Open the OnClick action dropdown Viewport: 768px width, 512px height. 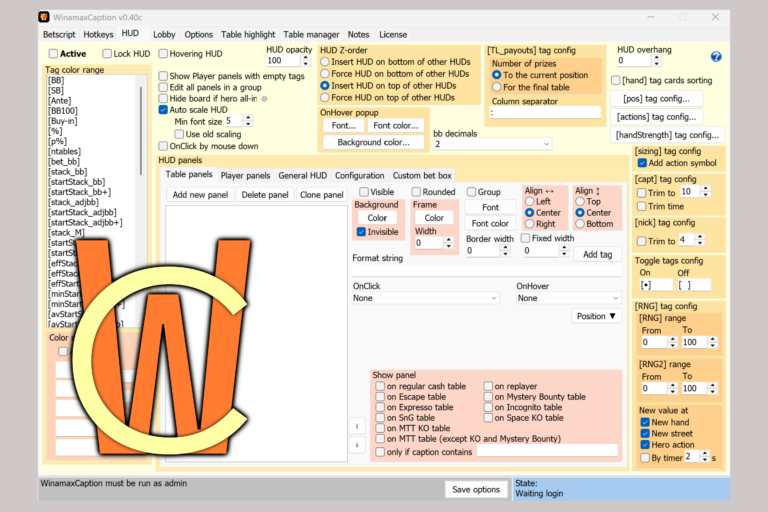tap(426, 298)
